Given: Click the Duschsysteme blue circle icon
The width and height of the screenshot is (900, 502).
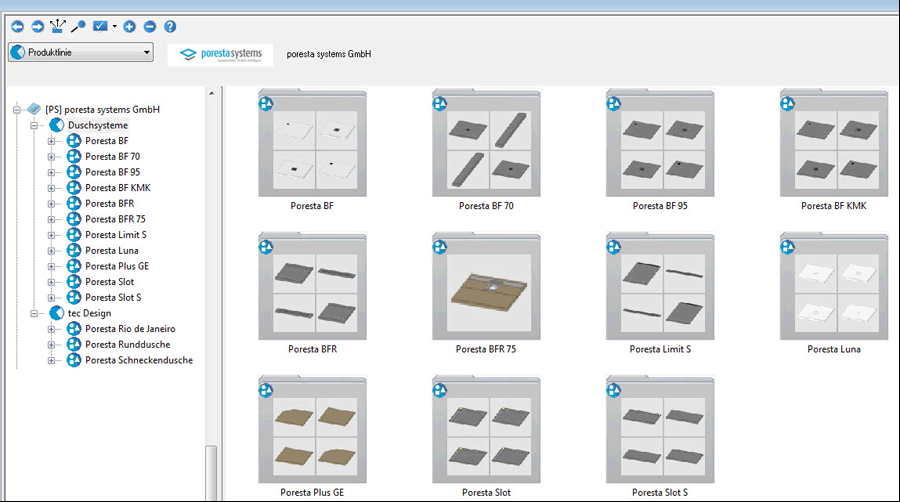Looking at the screenshot, I should click(x=56, y=125).
